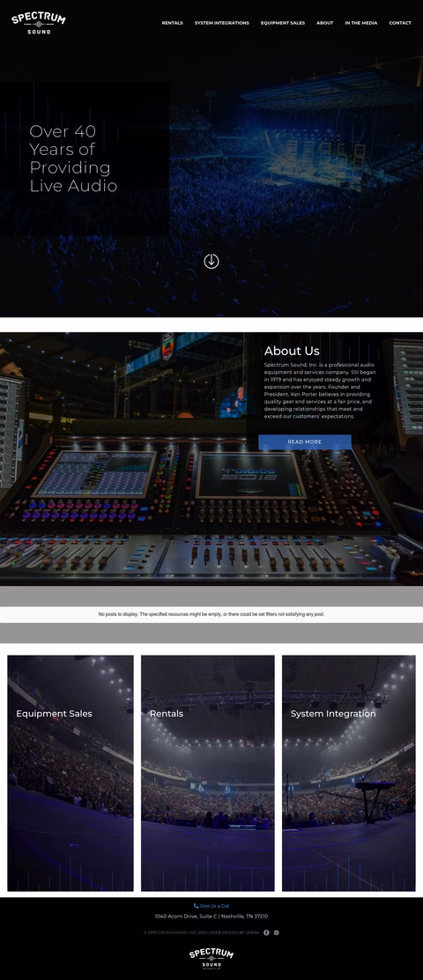Click the 'Over 40 Years of Providing' headline
423x980 pixels.
(x=73, y=158)
